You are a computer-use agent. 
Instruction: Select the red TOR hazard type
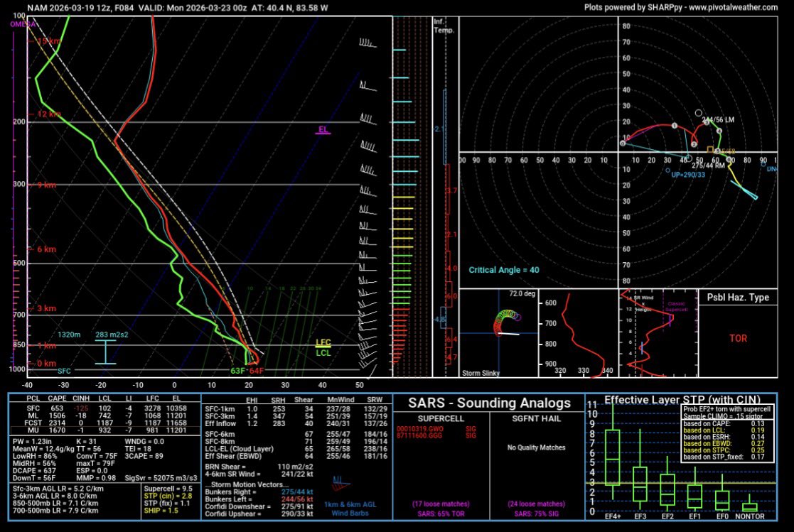tap(738, 338)
